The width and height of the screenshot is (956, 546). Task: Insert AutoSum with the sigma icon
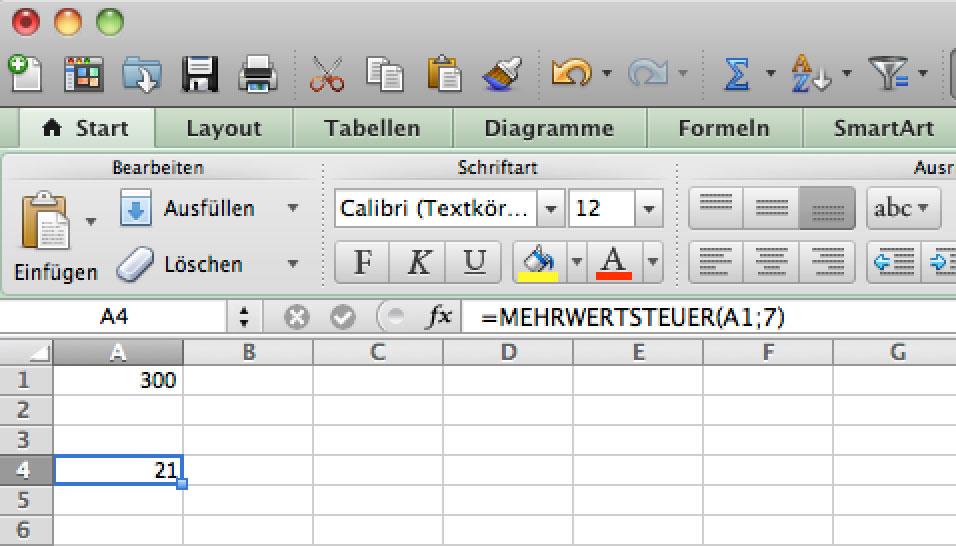coord(737,74)
